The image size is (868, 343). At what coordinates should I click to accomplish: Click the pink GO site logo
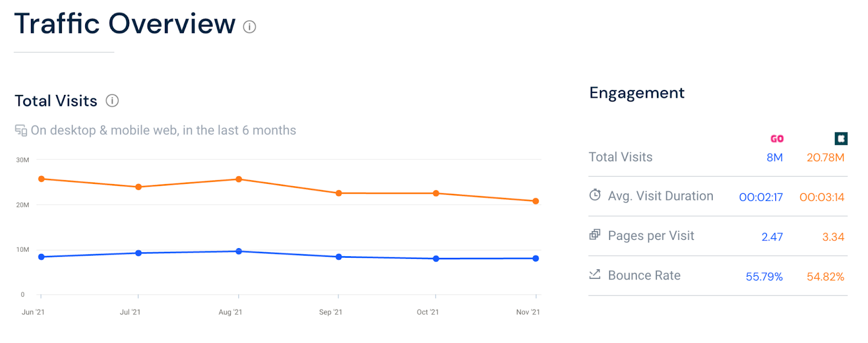point(777,139)
